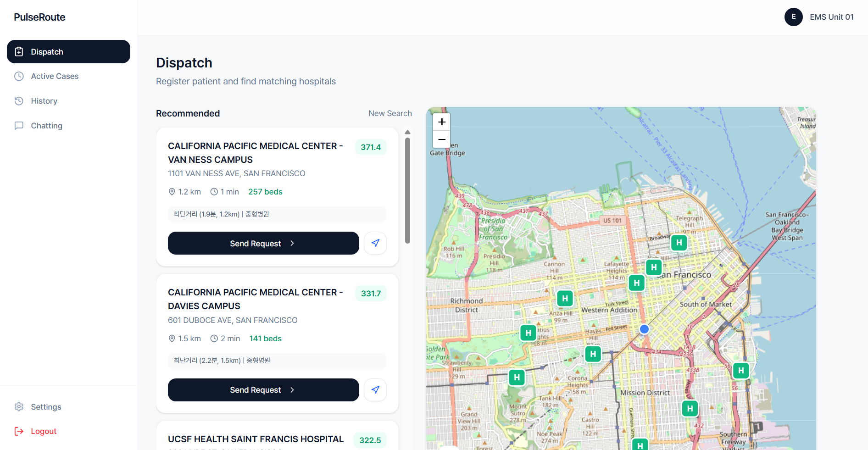The height and width of the screenshot is (450, 868).
Task: Select hospital marker near Corona Heights
Action: tap(593, 354)
